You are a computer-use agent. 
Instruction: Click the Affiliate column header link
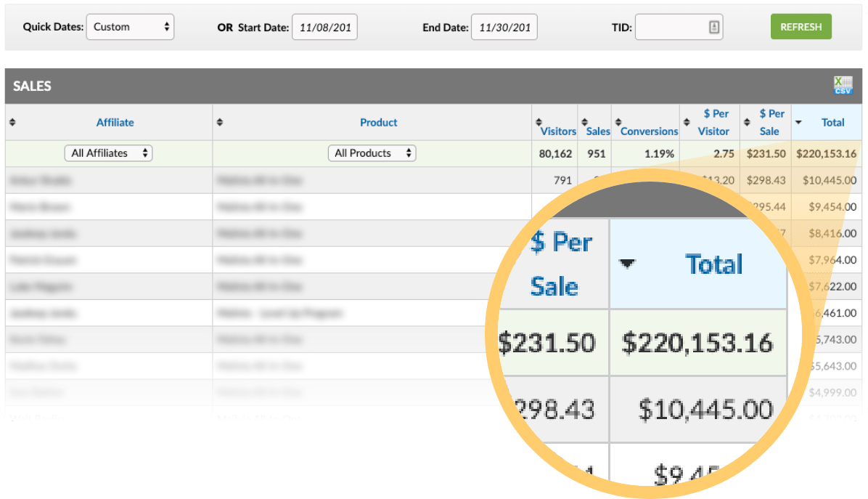115,123
